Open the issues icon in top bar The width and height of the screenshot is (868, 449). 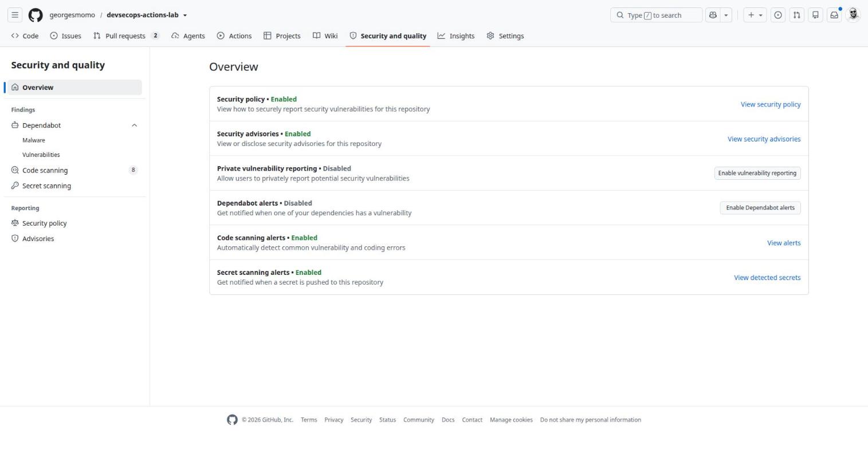tap(778, 15)
